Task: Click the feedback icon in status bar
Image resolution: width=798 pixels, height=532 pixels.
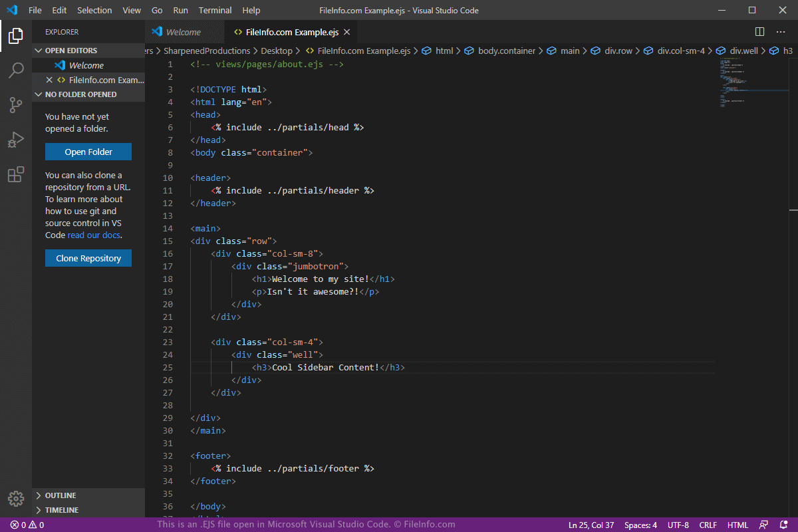Action: point(764,525)
